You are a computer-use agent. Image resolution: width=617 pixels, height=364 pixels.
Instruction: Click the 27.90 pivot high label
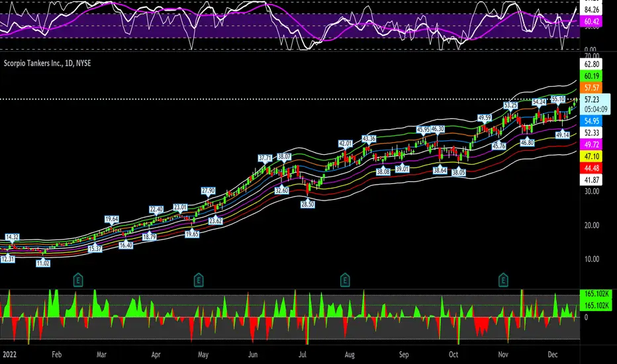(x=208, y=191)
